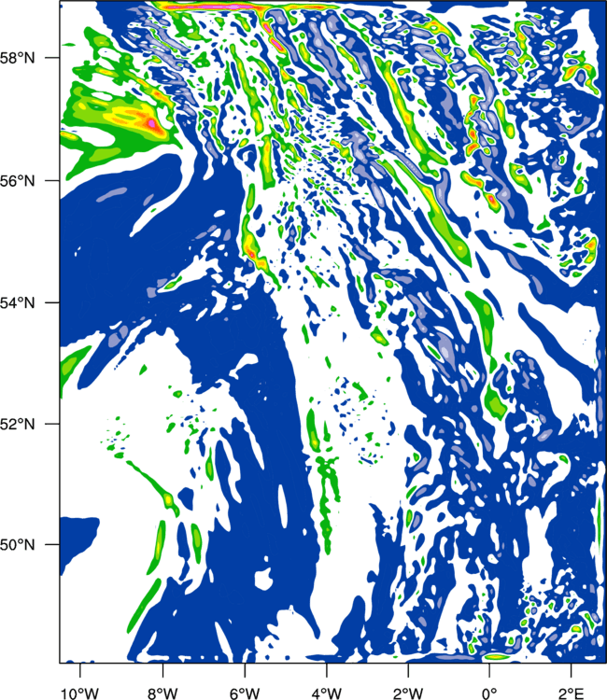This screenshot has height=700, width=607.
Task: Click the 56°N latitude label
Action: [x=18, y=181]
